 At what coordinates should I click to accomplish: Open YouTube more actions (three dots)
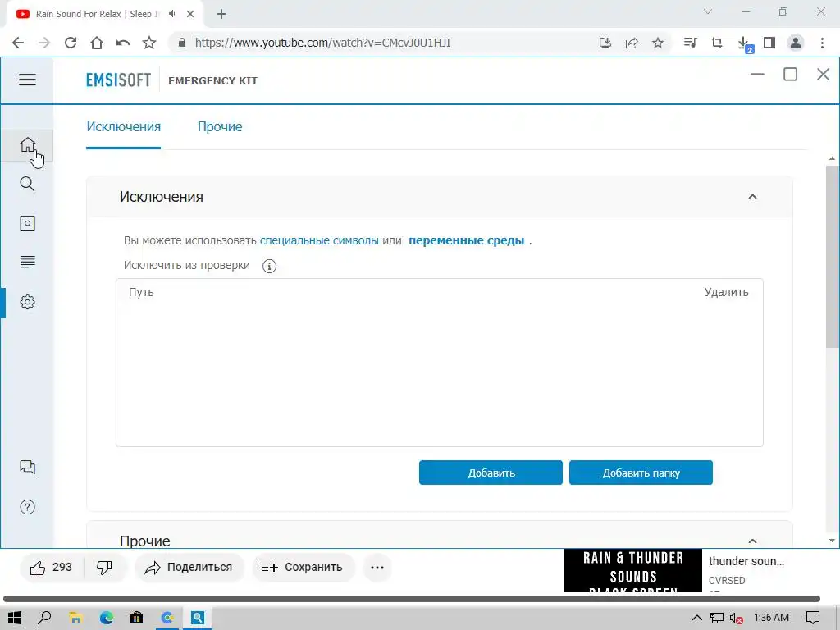point(377,568)
